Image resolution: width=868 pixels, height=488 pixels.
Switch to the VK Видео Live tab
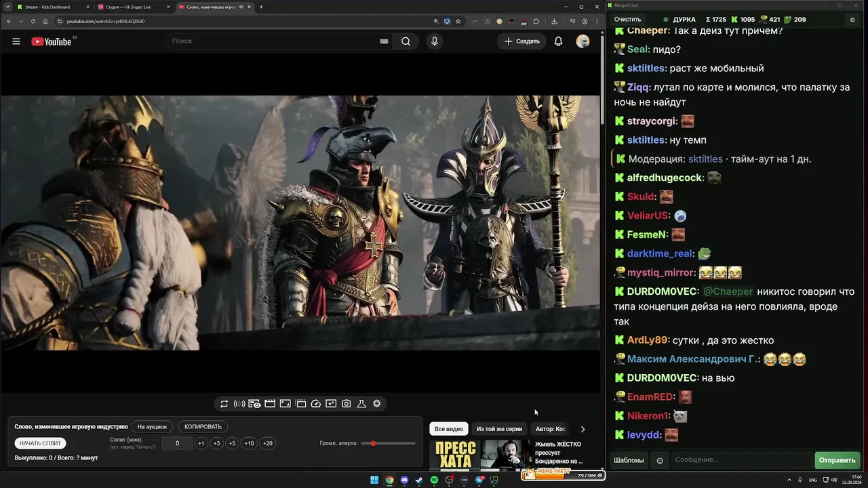click(x=134, y=7)
